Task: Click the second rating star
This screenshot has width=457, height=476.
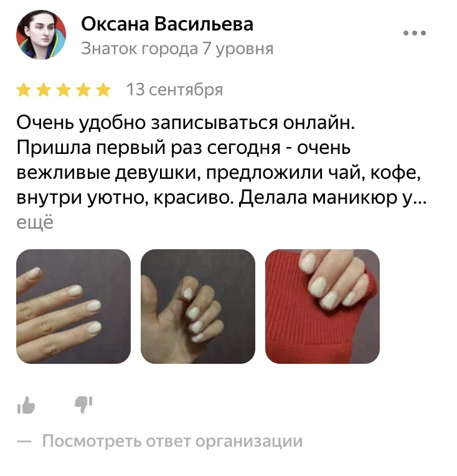Action: pyautogui.click(x=44, y=90)
